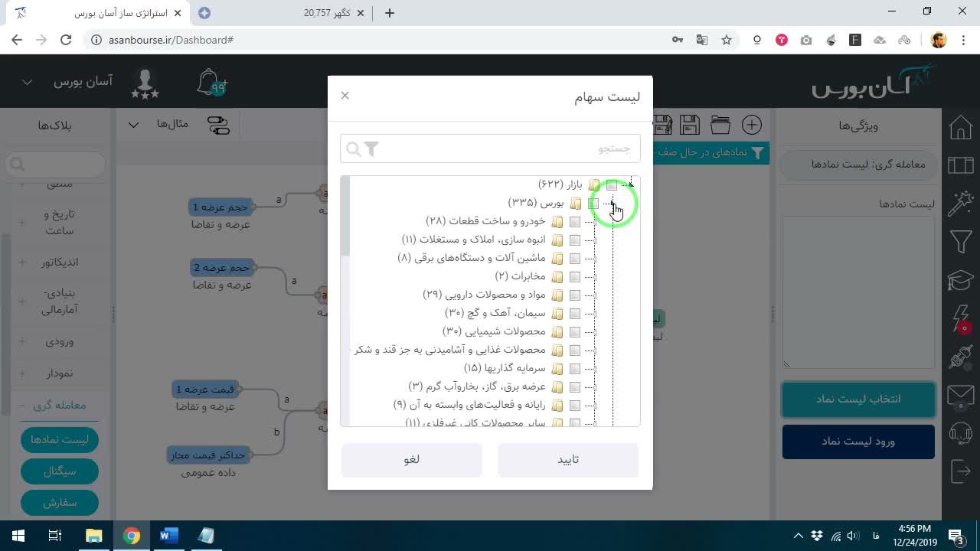The width and height of the screenshot is (980, 551).
Task: Click the flow connector icon beside مثال‌ها
Action: point(219,125)
